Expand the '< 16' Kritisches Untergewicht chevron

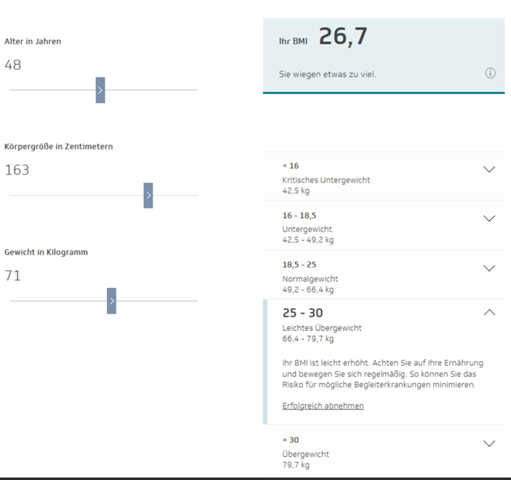pos(489,169)
